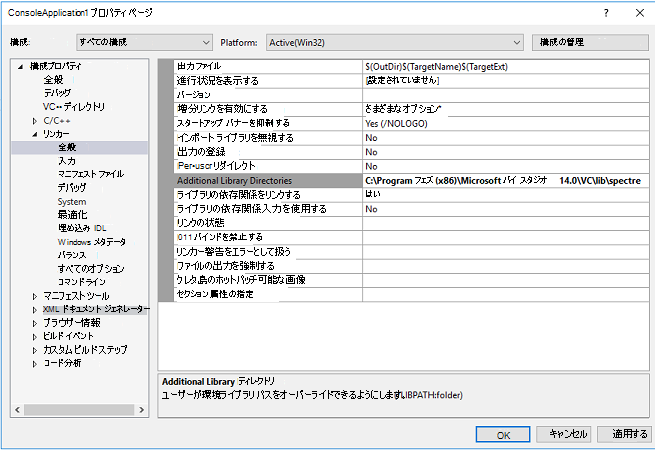Select 埋め込み IDL tree item
Viewport: 655px width, 450px height.
[82, 228]
